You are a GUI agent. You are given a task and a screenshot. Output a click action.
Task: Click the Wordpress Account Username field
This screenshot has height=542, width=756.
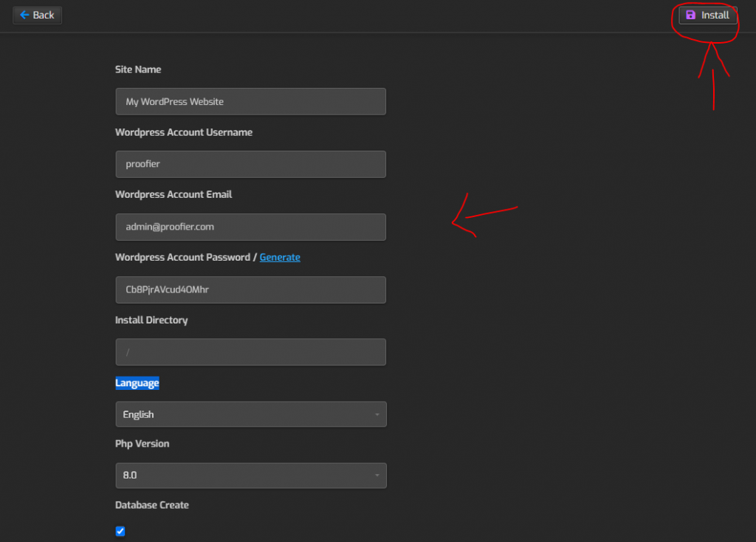(251, 164)
